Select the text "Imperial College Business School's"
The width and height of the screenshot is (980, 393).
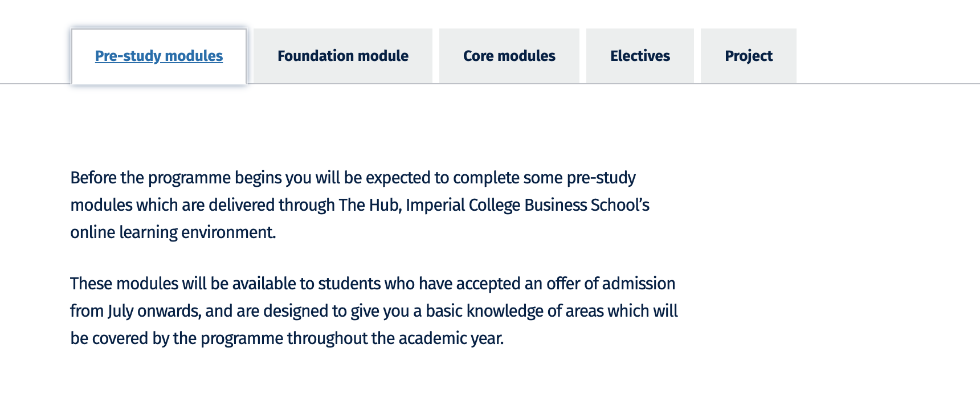[x=528, y=205]
